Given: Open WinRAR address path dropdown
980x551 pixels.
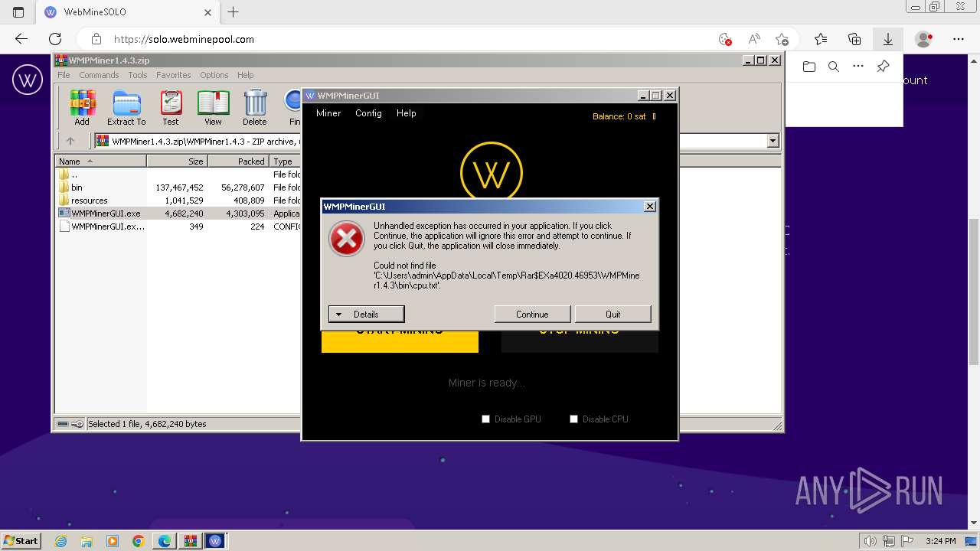Looking at the screenshot, I should pyautogui.click(x=773, y=141).
